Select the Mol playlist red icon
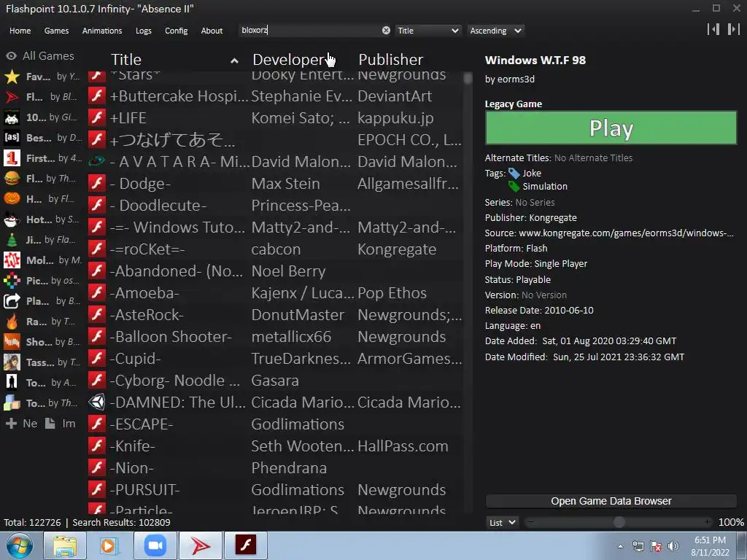 pyautogui.click(x=12, y=260)
